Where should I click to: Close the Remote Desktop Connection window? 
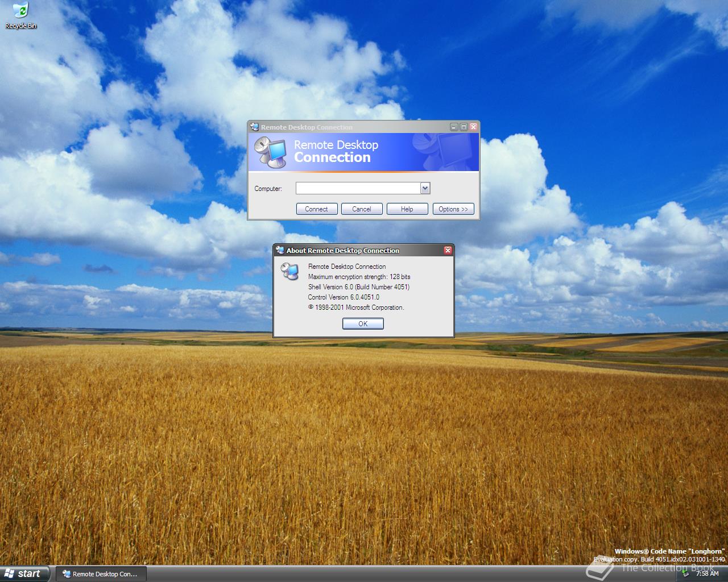click(473, 127)
